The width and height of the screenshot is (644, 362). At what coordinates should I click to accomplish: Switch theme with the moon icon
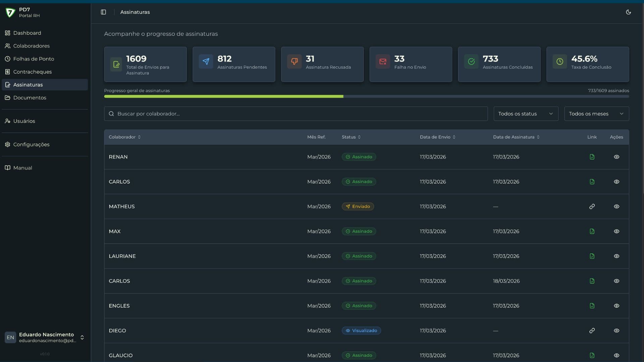[x=628, y=12]
